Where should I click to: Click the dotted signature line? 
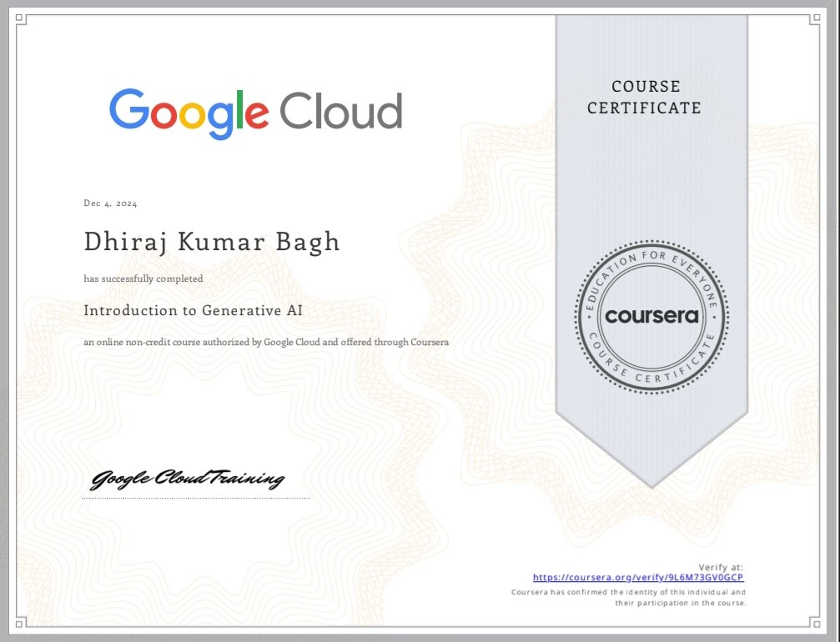click(196, 498)
